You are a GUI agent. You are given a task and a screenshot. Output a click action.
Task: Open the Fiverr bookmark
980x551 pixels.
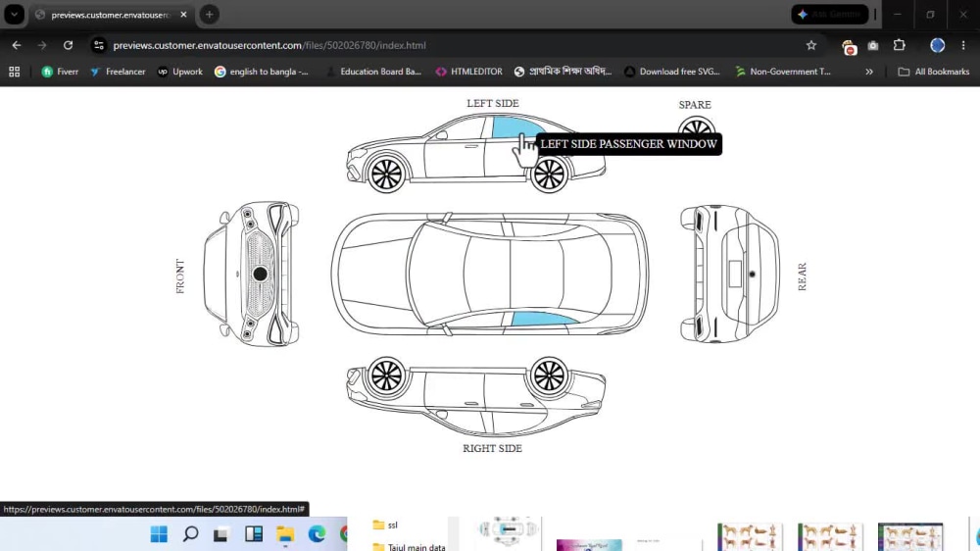click(60, 72)
